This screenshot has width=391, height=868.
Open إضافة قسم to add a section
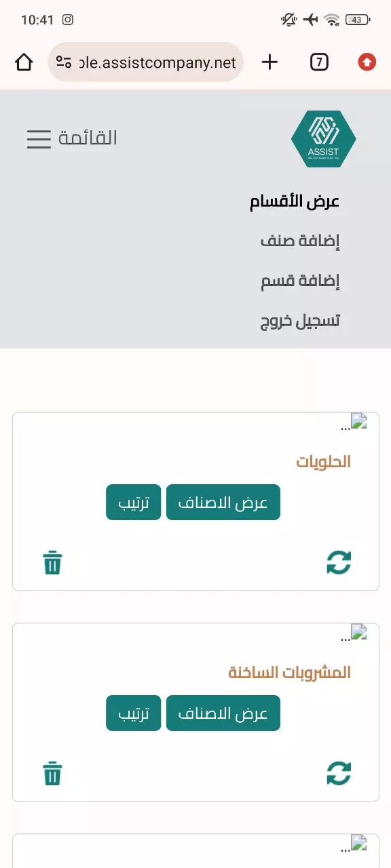pos(301,280)
